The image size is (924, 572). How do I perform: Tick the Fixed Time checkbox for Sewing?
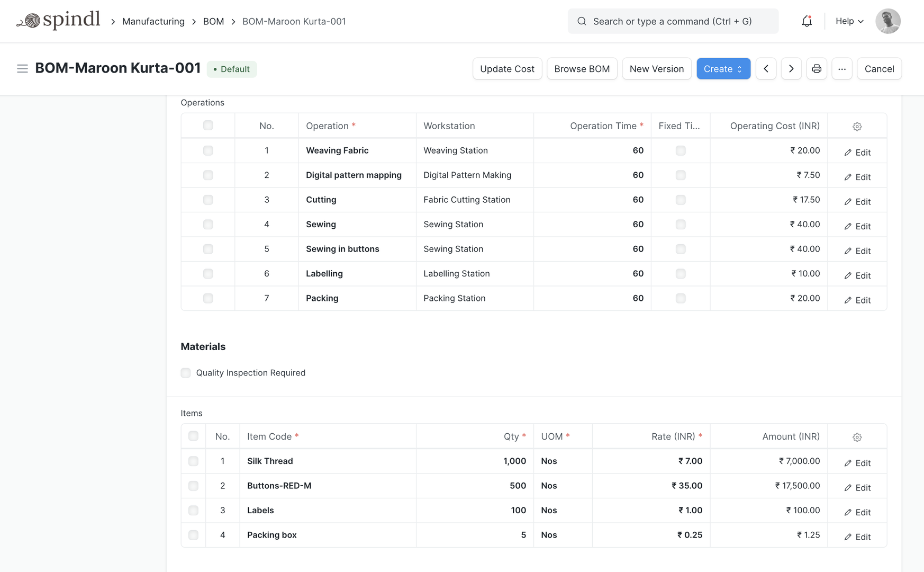point(681,225)
